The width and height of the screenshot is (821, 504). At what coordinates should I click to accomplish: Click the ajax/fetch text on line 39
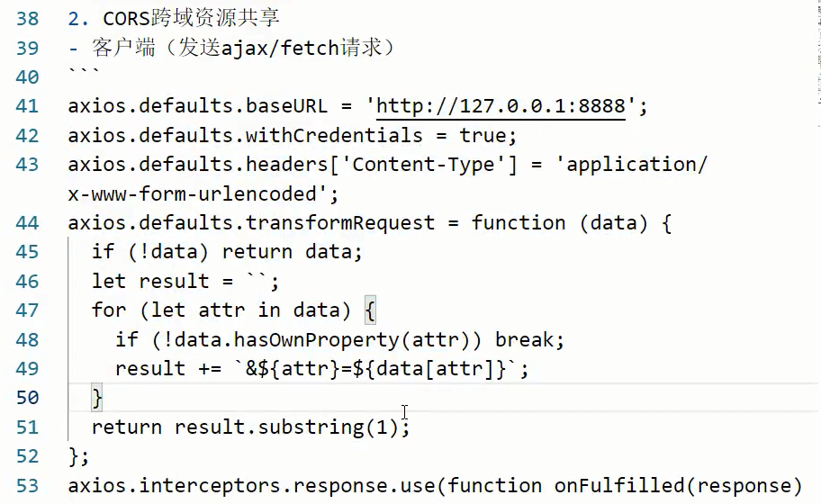point(280,48)
